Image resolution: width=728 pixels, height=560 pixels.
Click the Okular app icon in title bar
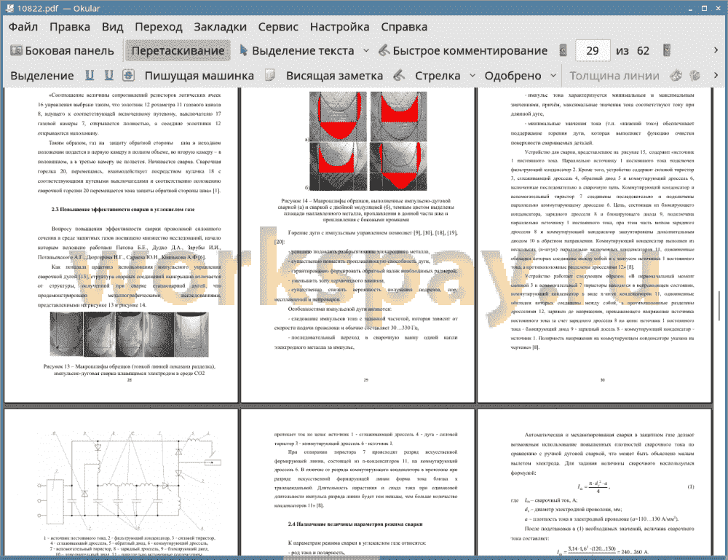point(9,8)
